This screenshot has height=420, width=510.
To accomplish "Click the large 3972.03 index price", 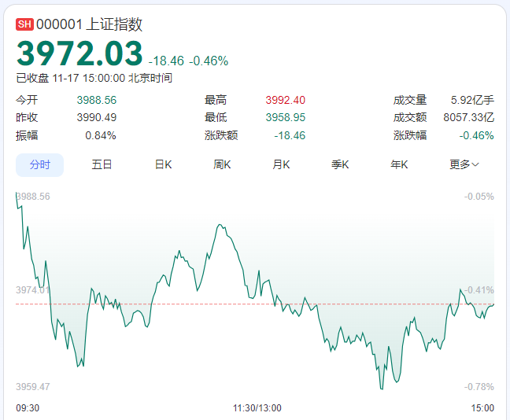I will (x=79, y=54).
